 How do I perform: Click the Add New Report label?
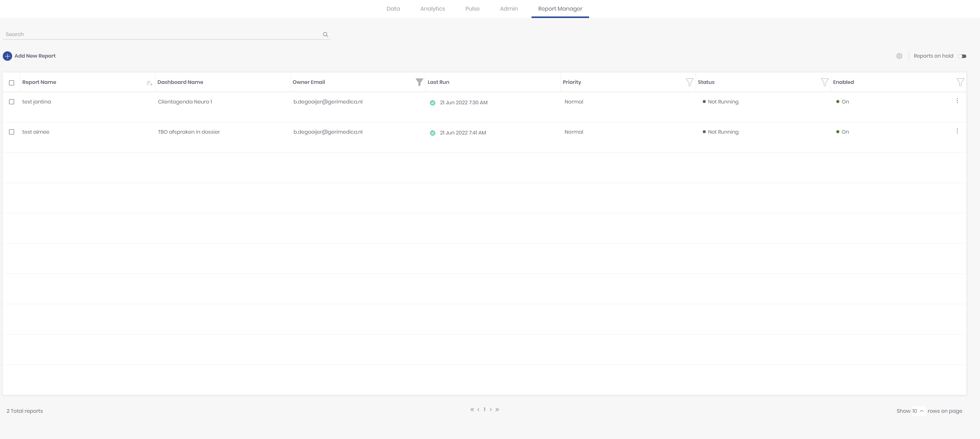coord(35,56)
